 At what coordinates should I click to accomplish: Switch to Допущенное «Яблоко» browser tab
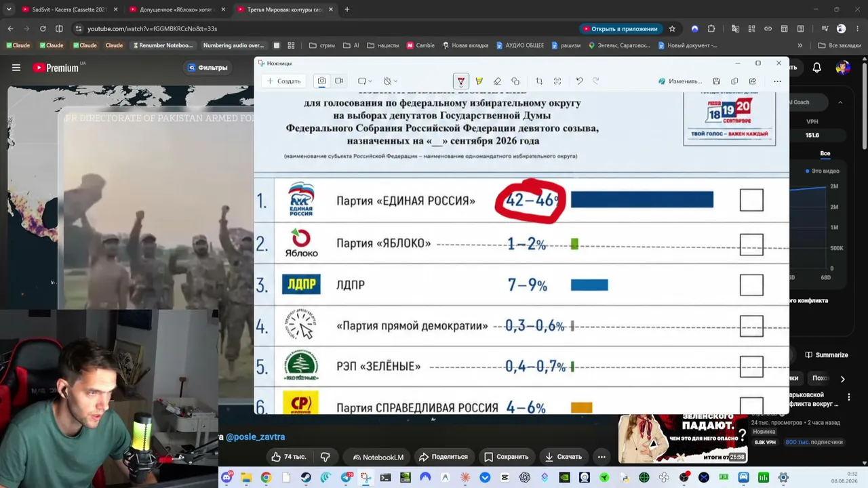pos(176,9)
